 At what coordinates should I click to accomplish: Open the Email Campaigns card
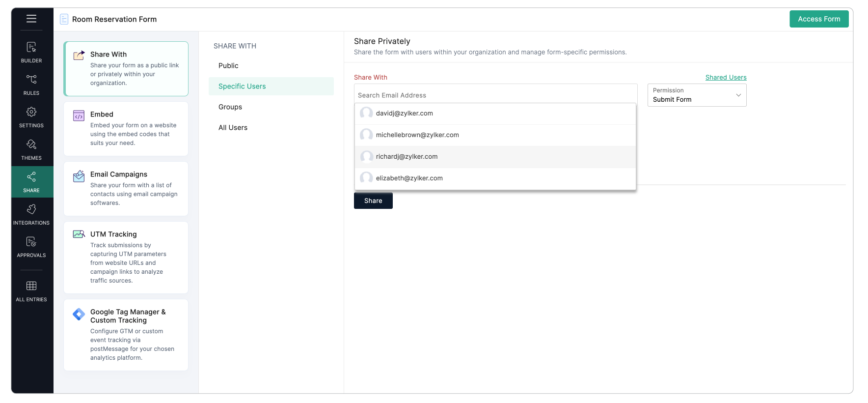(x=126, y=189)
